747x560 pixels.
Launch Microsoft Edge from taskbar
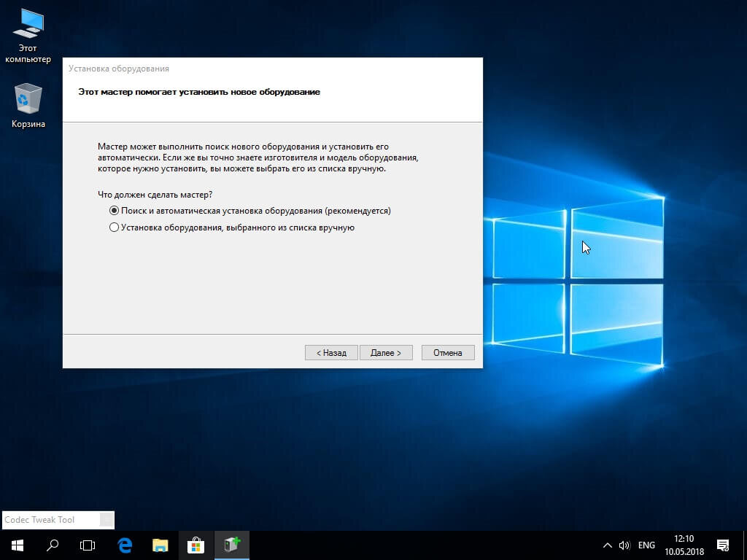(124, 545)
